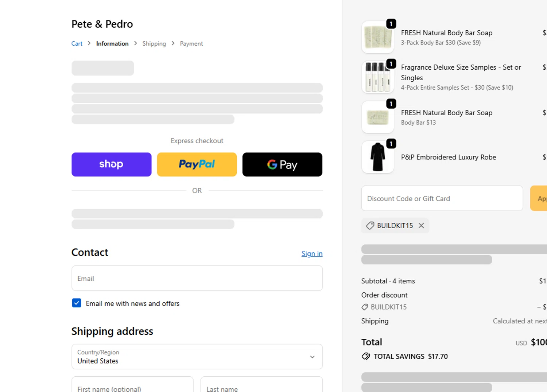Open the Country/Region dropdown
547x392 pixels.
[197, 357]
